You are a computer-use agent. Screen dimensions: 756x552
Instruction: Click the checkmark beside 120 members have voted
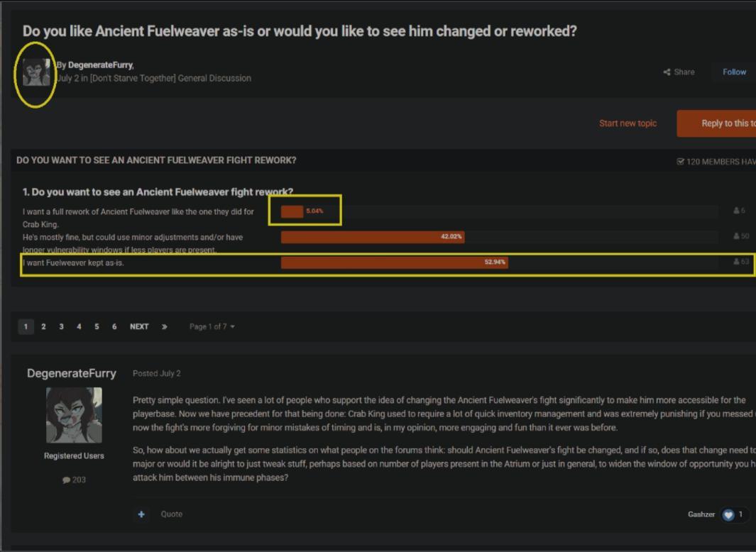click(681, 162)
